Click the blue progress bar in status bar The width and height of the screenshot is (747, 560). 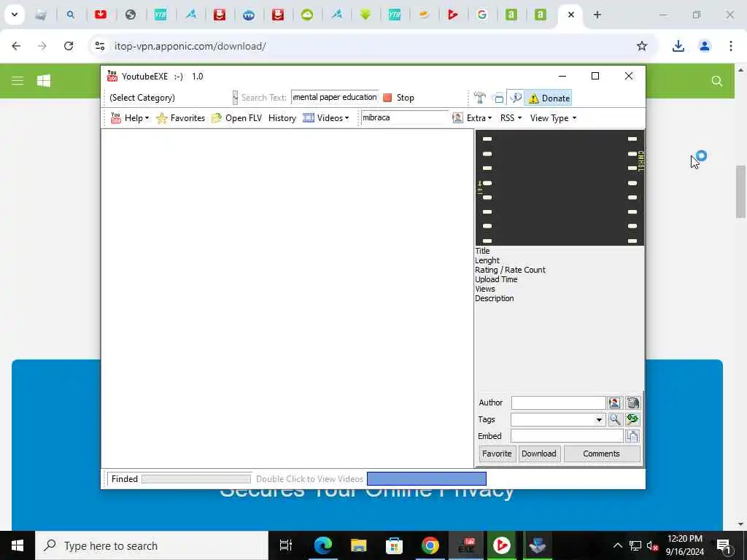coord(426,478)
